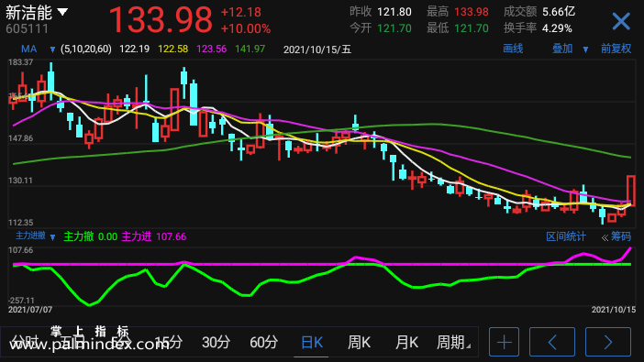Go to next with right arrow button
644x362 pixels.
(x=608, y=342)
